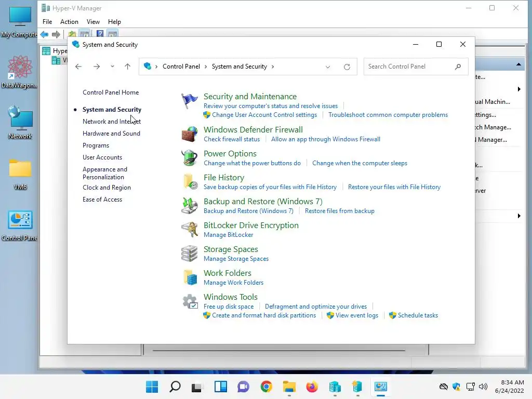Click the File History folder icon

coord(189,182)
